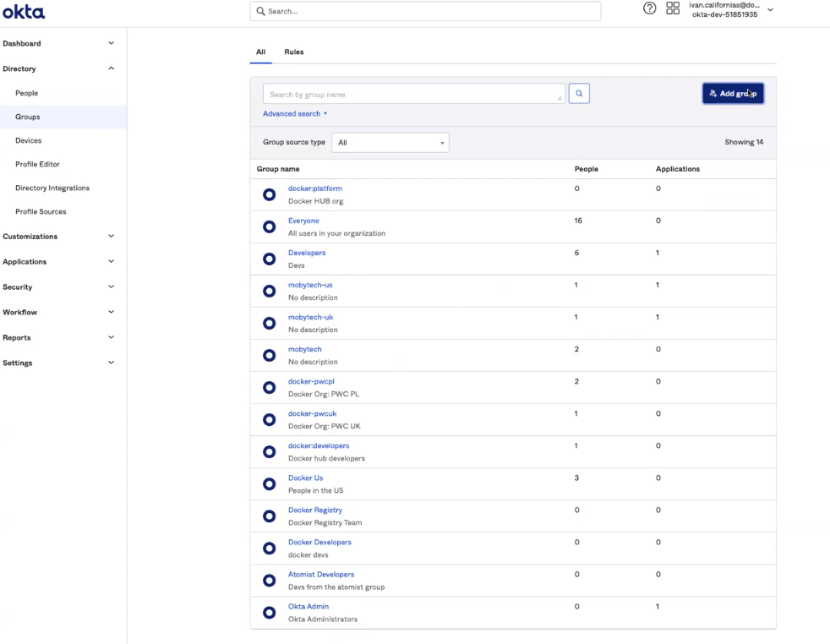Click the Docker Developers group circle icon

click(270, 548)
